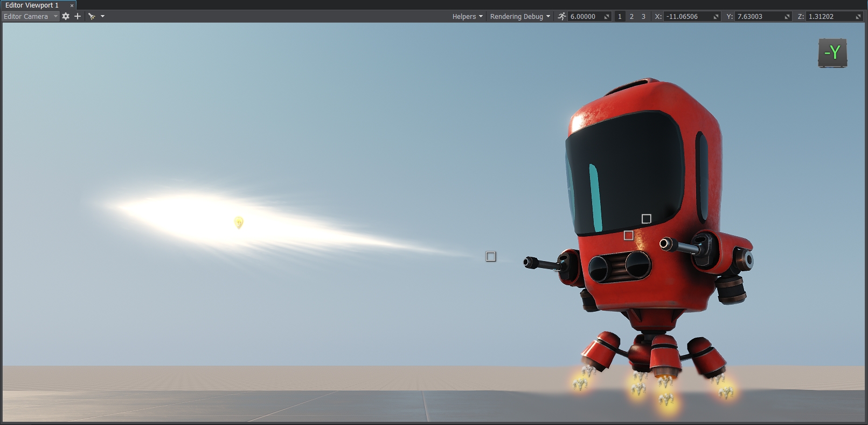
Task: Click the camera speed spinner arrows
Action: pos(607,17)
